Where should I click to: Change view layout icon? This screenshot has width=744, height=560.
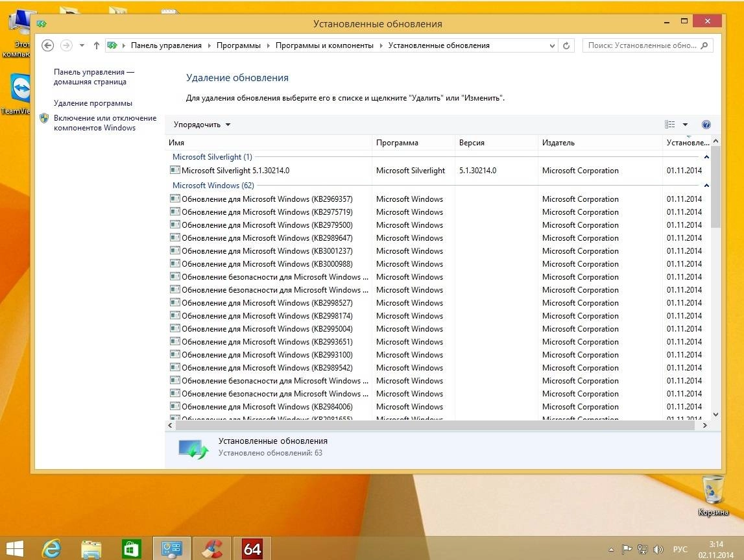[670, 125]
